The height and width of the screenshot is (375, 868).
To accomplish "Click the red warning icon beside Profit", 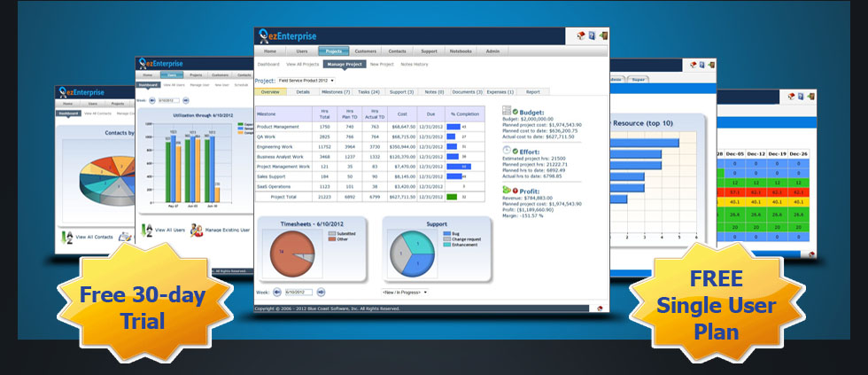I will pos(515,191).
